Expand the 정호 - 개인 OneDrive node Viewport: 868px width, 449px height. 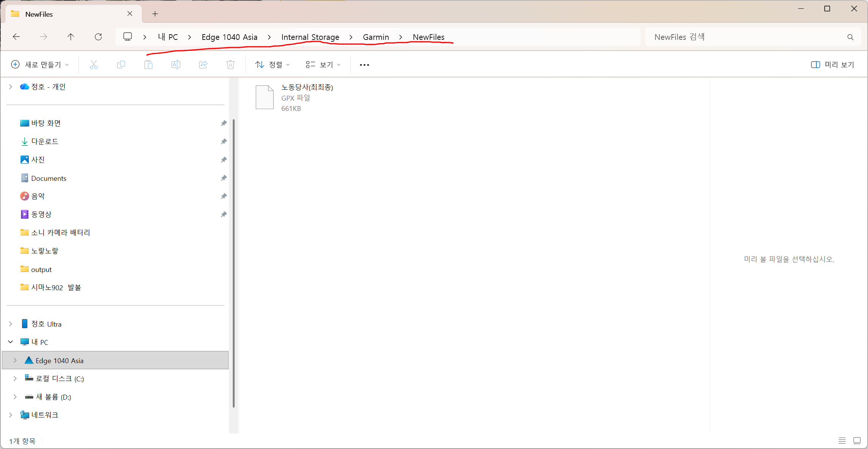(x=11, y=87)
